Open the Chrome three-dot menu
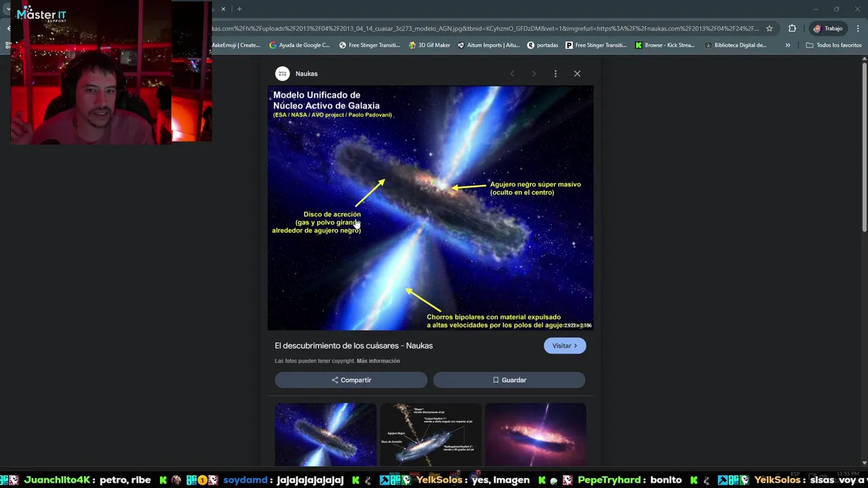Viewport: 868px width, 488px height. click(858, 28)
